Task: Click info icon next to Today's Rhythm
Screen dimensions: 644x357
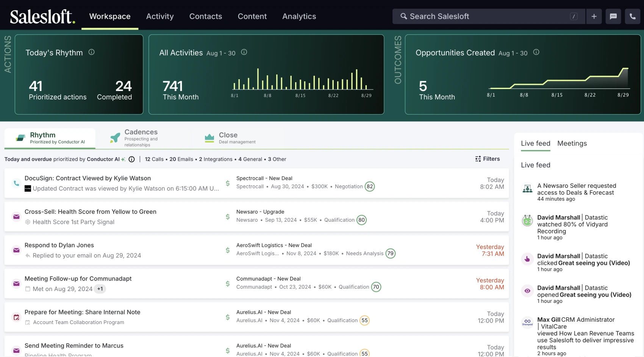Action: click(x=91, y=52)
